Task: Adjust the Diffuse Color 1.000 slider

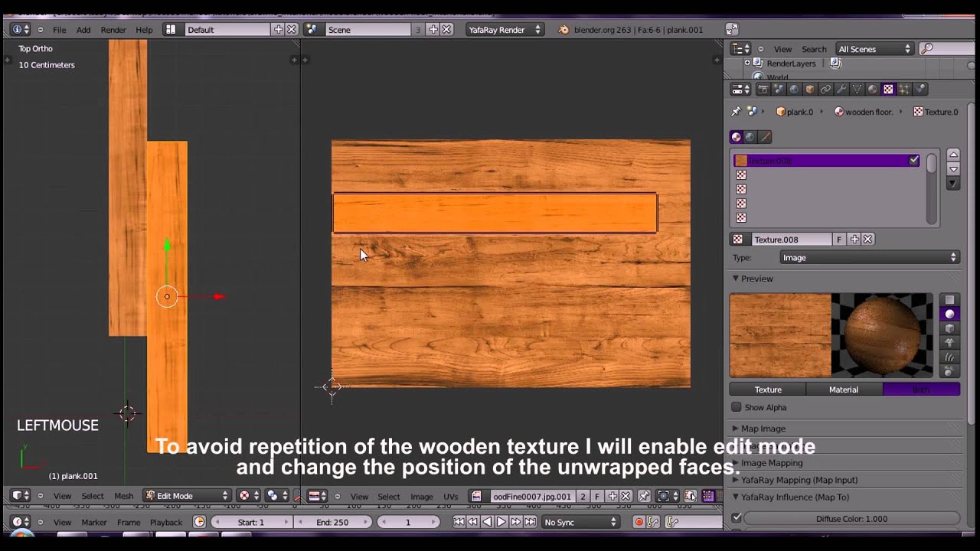Action: click(x=851, y=518)
